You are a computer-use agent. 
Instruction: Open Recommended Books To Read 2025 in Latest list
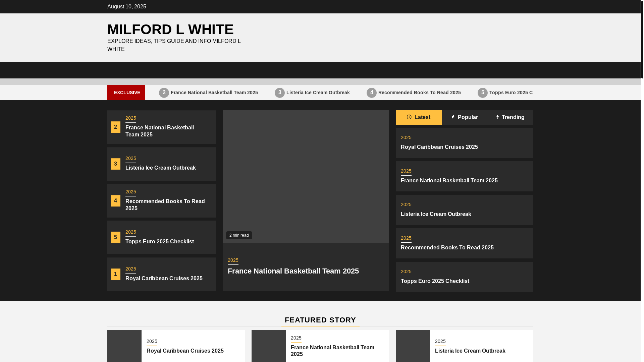(447, 247)
